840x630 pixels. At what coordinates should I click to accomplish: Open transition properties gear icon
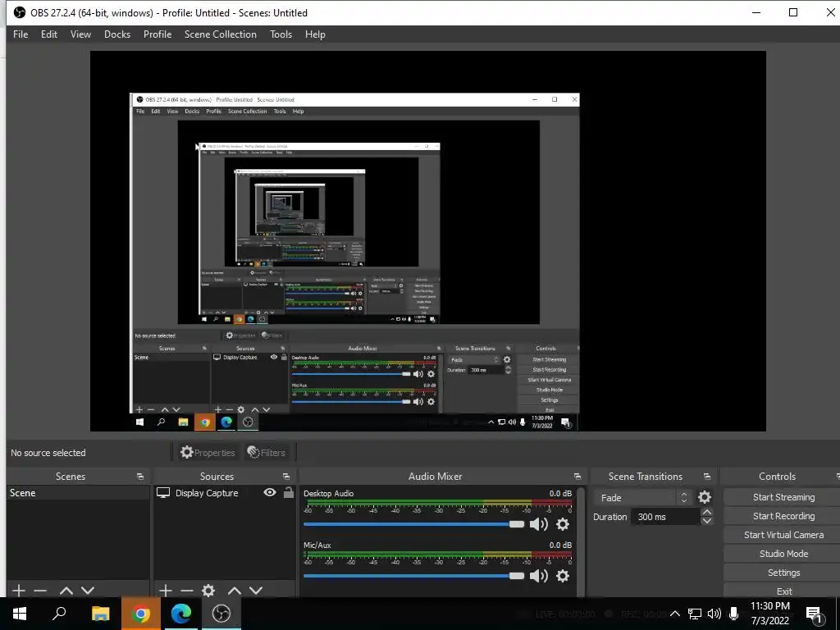[x=705, y=498]
